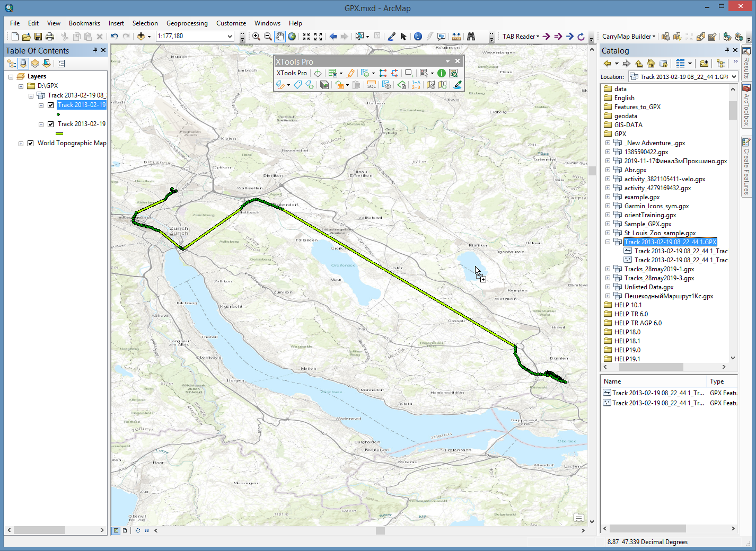Pin the Table Of Contents panel
This screenshot has height=551, width=756.
coord(95,50)
